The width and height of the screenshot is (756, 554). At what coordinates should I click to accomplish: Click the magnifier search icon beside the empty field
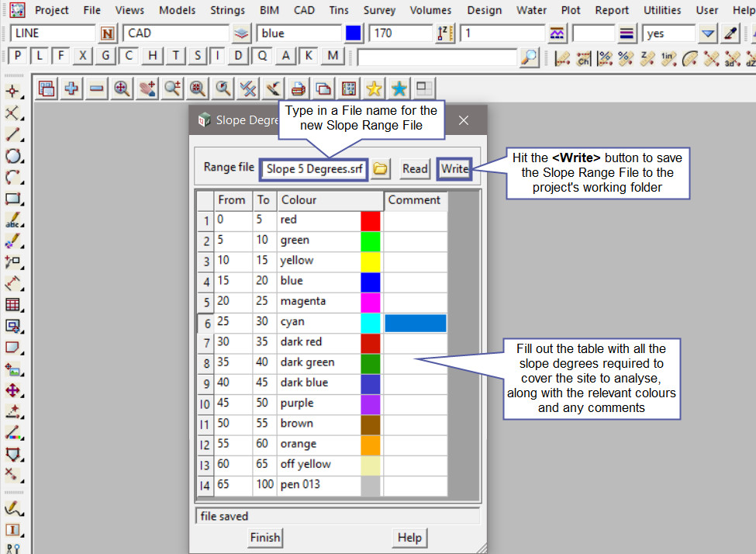529,57
